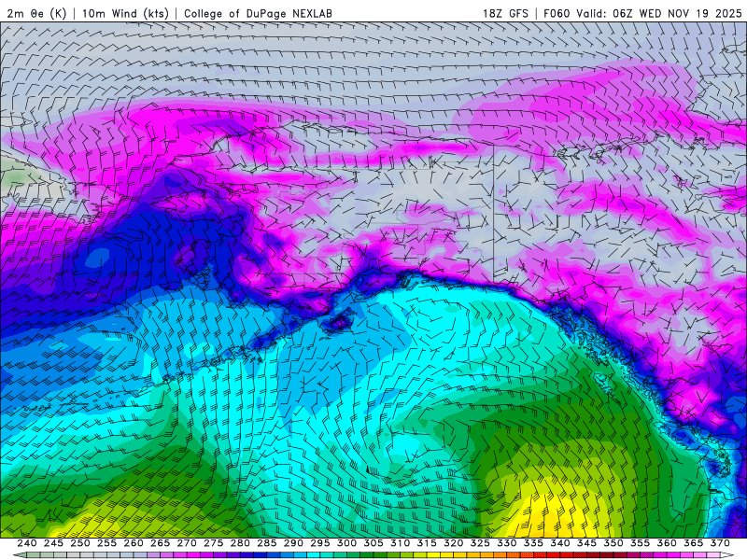Image resolution: width=747 pixels, height=560 pixels.
Task: Click the left arrow end of color bar
Action: pyautogui.click(x=20, y=555)
